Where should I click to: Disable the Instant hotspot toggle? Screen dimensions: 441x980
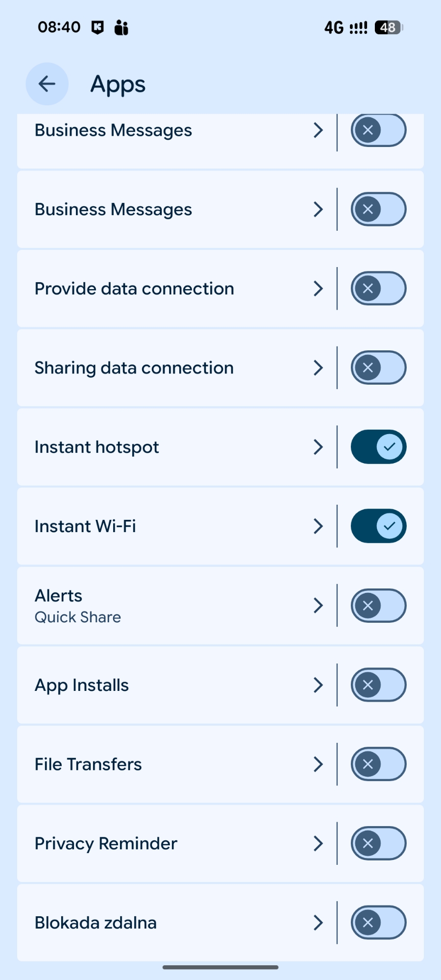click(x=378, y=447)
